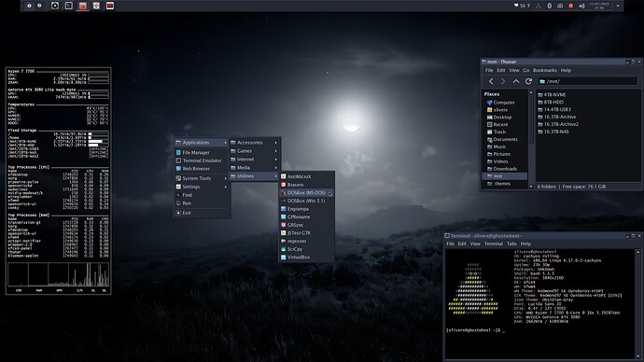Screen dimensions: 644x362
Task: Open the Terminal window's Edit menu
Action: [462, 244]
